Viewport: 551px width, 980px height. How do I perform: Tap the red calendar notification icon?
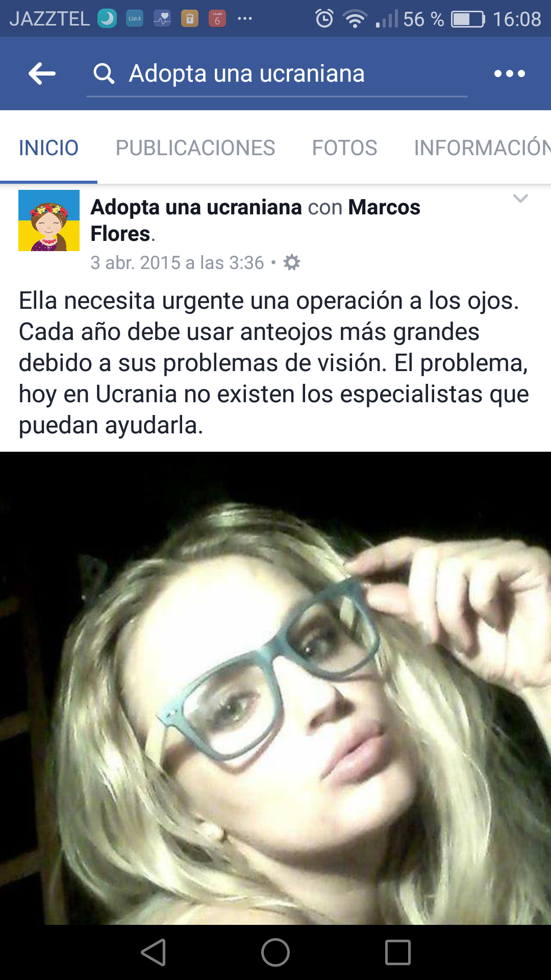tap(217, 19)
